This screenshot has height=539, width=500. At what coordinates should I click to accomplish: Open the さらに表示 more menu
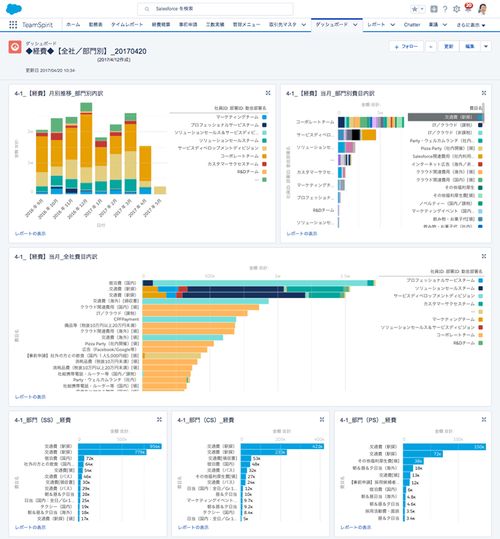click(x=471, y=25)
